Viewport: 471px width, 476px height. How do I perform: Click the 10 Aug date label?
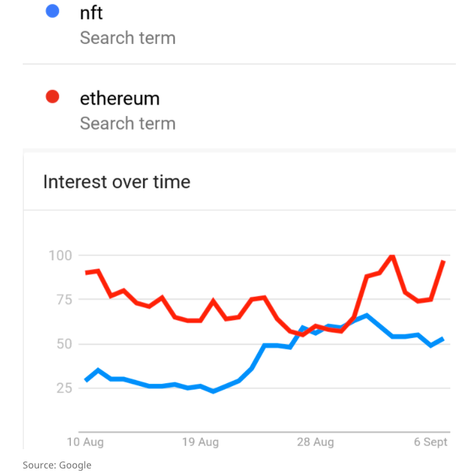(x=85, y=442)
